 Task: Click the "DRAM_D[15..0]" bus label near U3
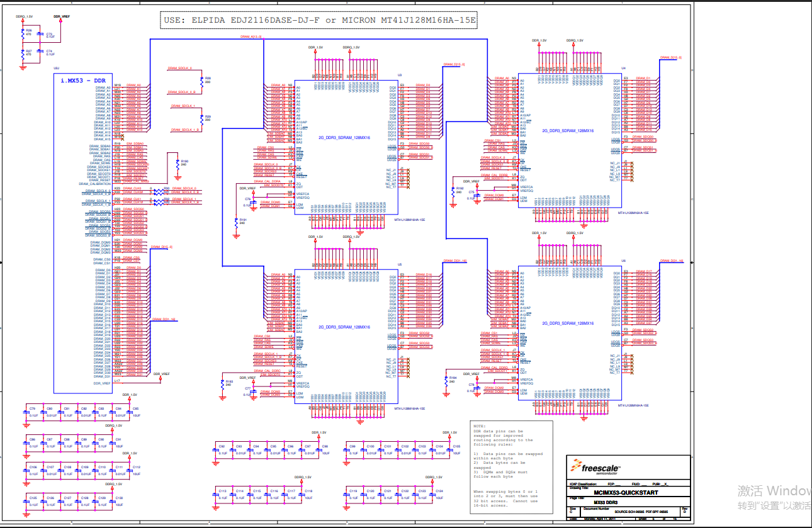(x=454, y=64)
